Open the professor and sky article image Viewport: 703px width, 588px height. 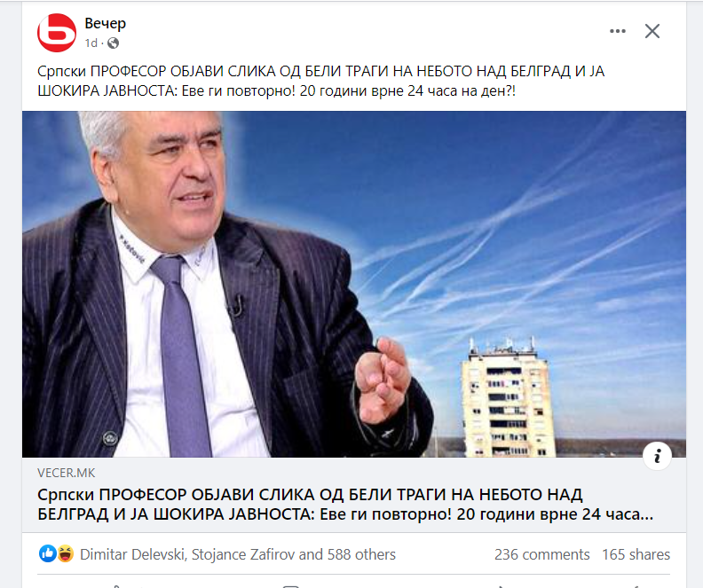click(354, 284)
